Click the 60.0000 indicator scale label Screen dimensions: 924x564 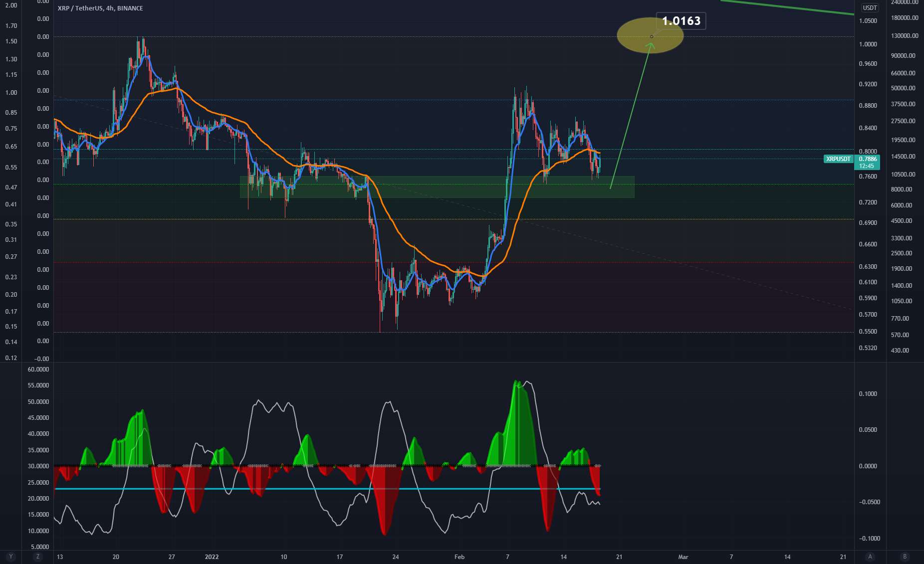point(38,370)
